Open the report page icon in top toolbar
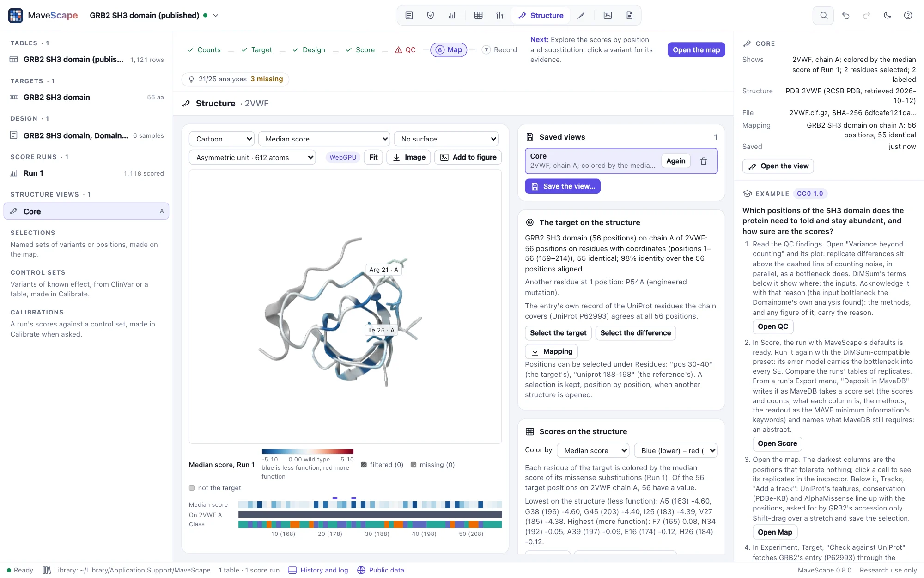The image size is (924, 578). [629, 15]
